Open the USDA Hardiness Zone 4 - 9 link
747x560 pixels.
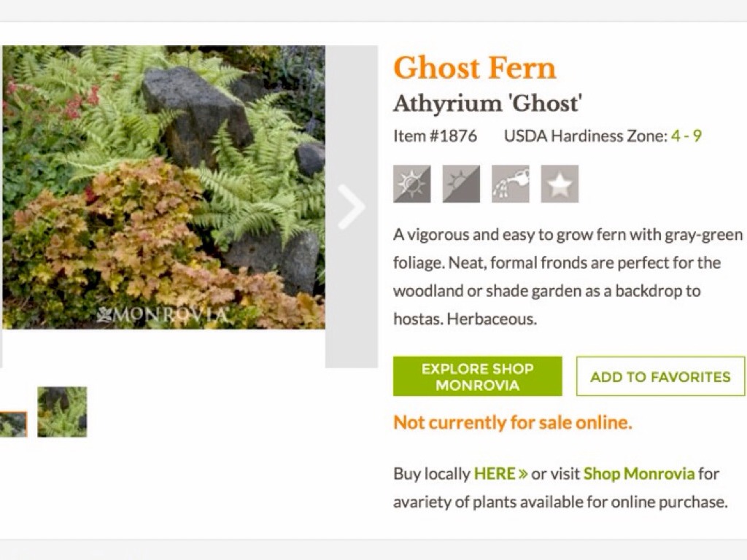pyautogui.click(x=686, y=136)
